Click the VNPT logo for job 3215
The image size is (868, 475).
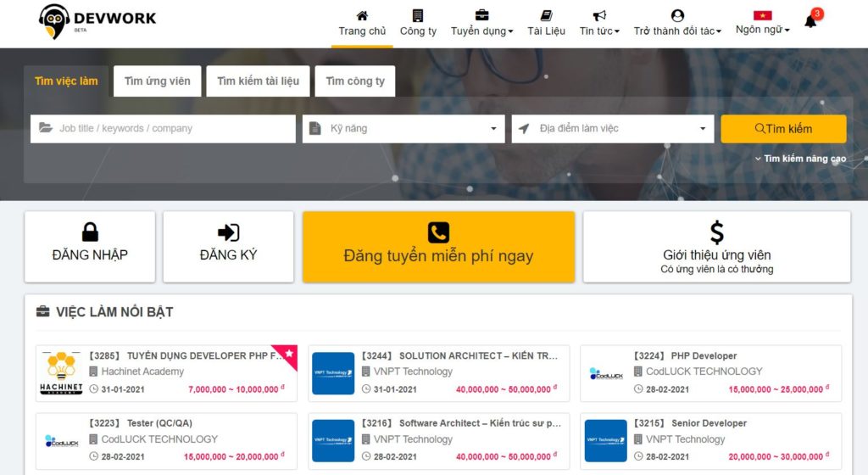click(606, 441)
